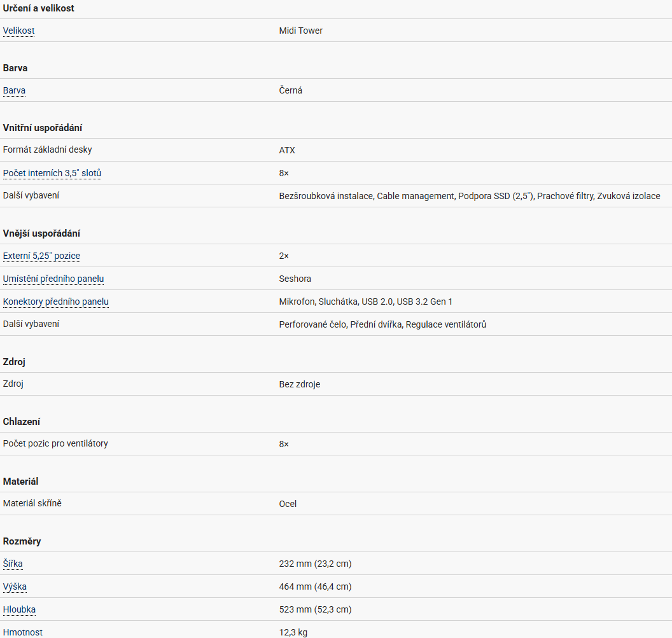Click the Chlazení section heading
This screenshot has height=638, width=672.
coord(22,422)
